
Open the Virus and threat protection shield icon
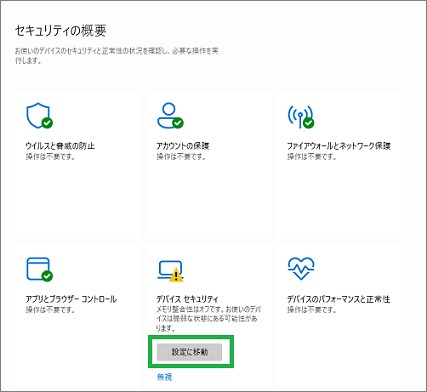[39, 116]
